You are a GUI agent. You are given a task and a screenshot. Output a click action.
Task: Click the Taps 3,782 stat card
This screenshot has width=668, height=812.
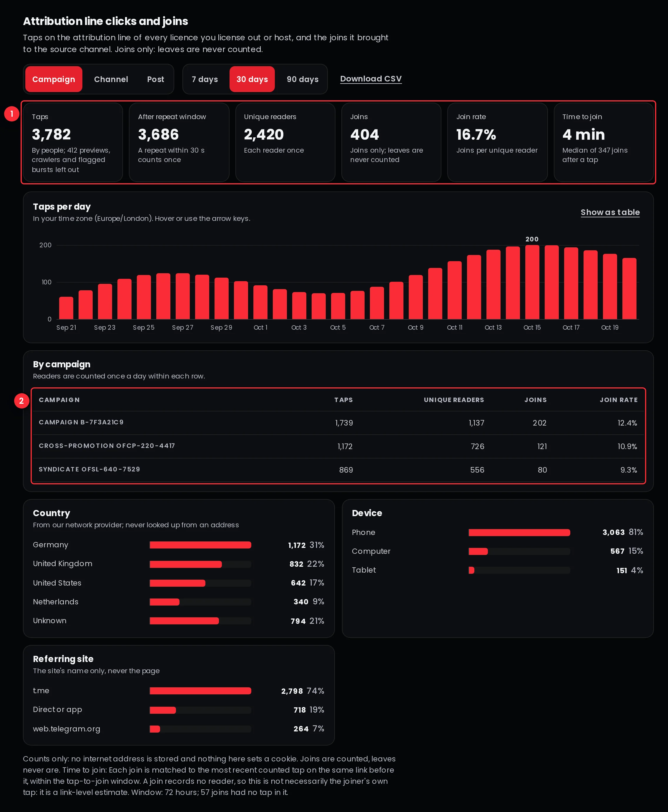(x=73, y=142)
